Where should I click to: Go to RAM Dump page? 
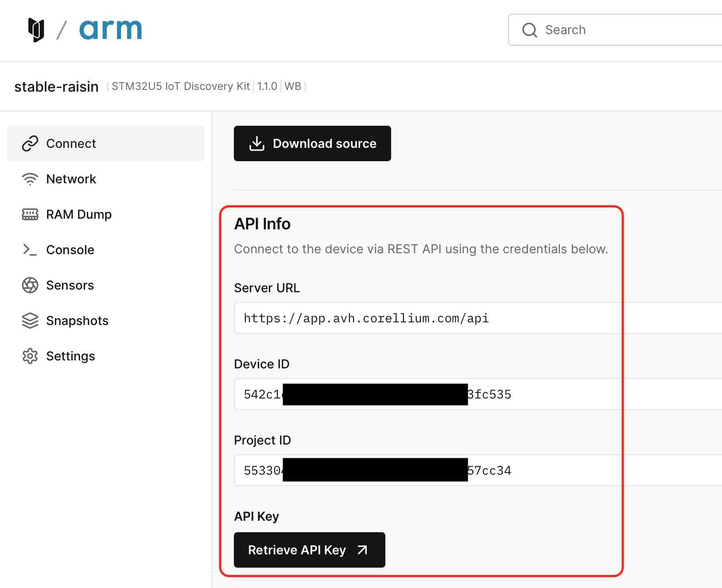(x=106, y=214)
